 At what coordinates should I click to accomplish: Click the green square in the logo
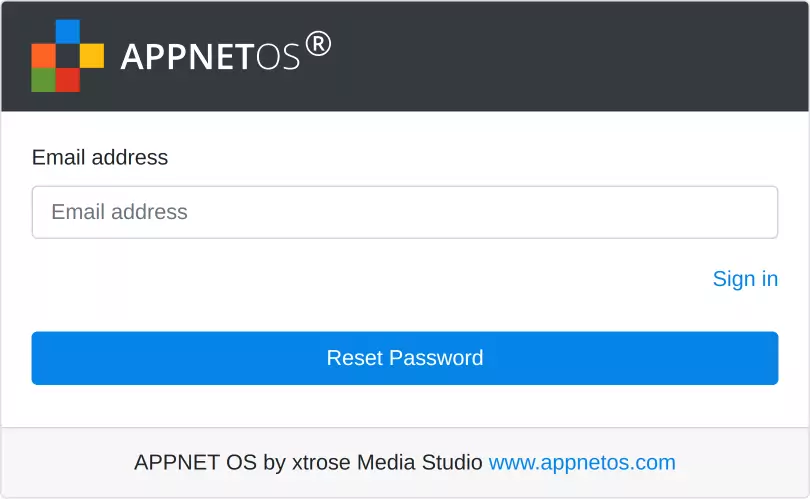click(43, 79)
